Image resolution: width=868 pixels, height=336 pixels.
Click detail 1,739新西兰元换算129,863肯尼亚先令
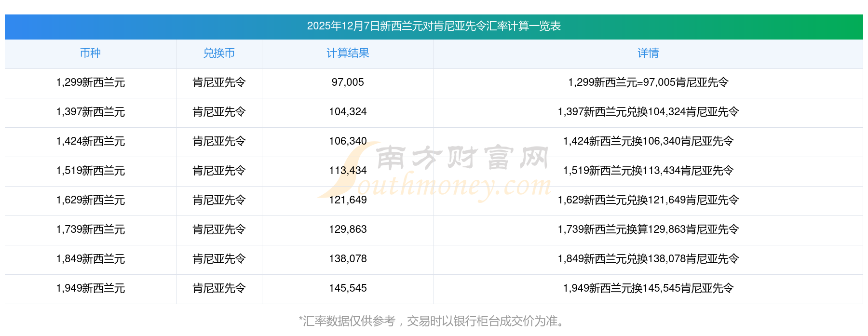(x=648, y=229)
